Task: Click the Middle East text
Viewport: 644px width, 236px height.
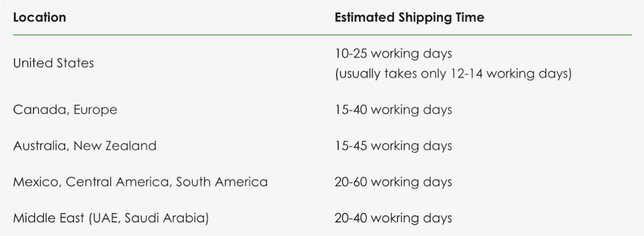Action: [49, 218]
